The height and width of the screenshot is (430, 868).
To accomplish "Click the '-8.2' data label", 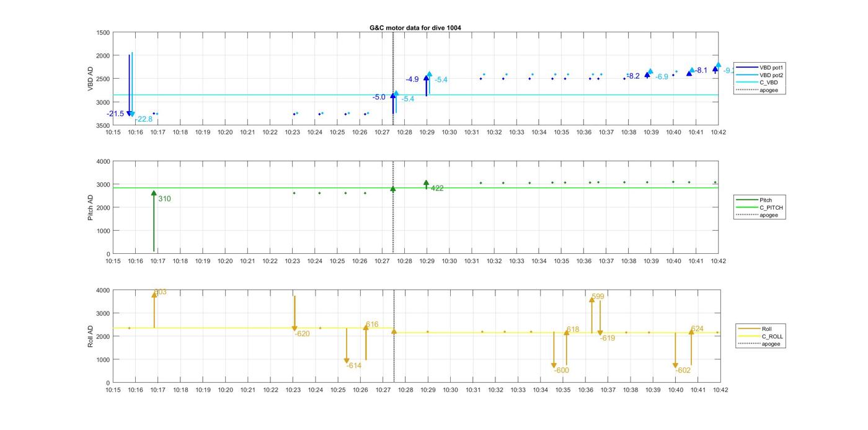I will coord(633,76).
